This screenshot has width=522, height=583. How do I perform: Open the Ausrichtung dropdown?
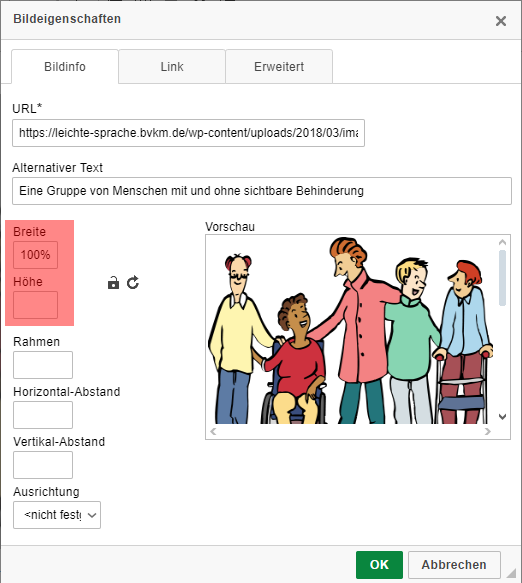[57, 515]
